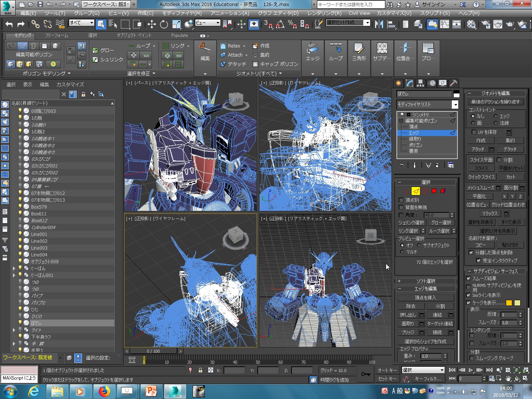Open the reference coordinate system ビュー dropdown

point(207,23)
